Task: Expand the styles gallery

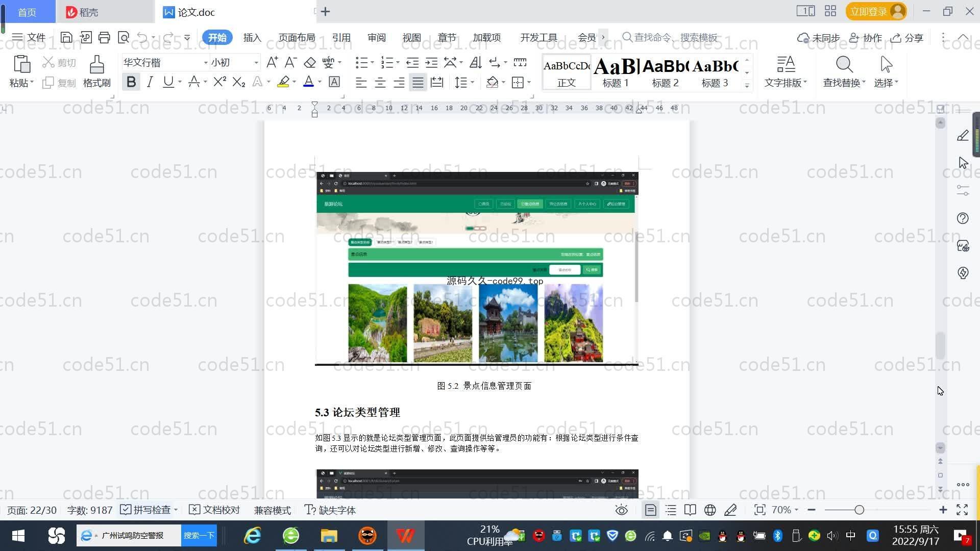Action: (747, 86)
